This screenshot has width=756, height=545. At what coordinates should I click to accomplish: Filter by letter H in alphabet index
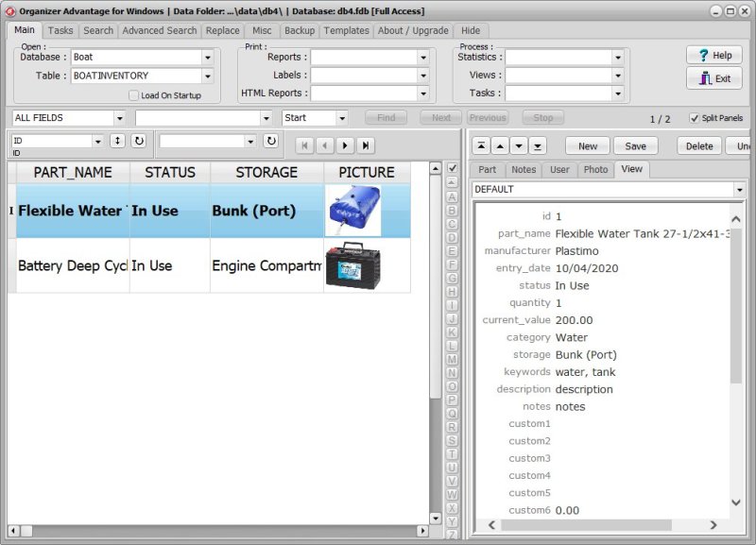click(x=452, y=292)
